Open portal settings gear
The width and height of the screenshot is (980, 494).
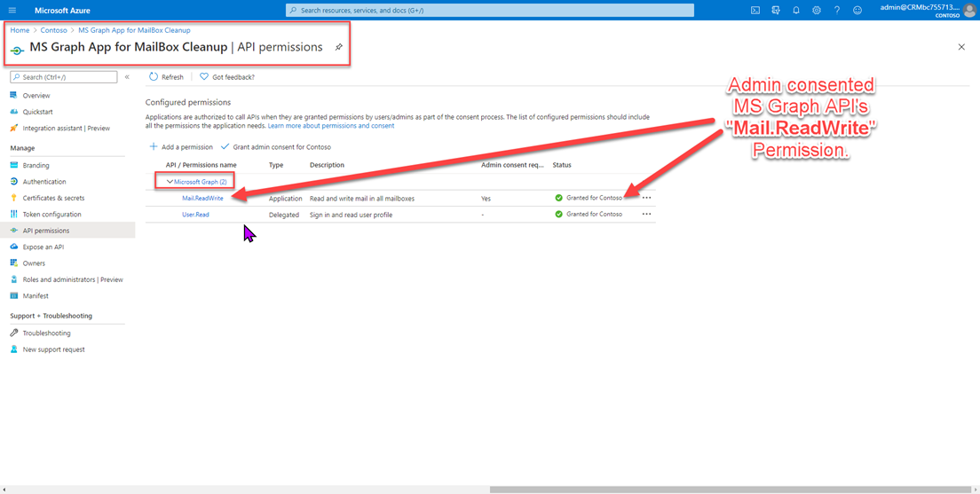pos(817,11)
